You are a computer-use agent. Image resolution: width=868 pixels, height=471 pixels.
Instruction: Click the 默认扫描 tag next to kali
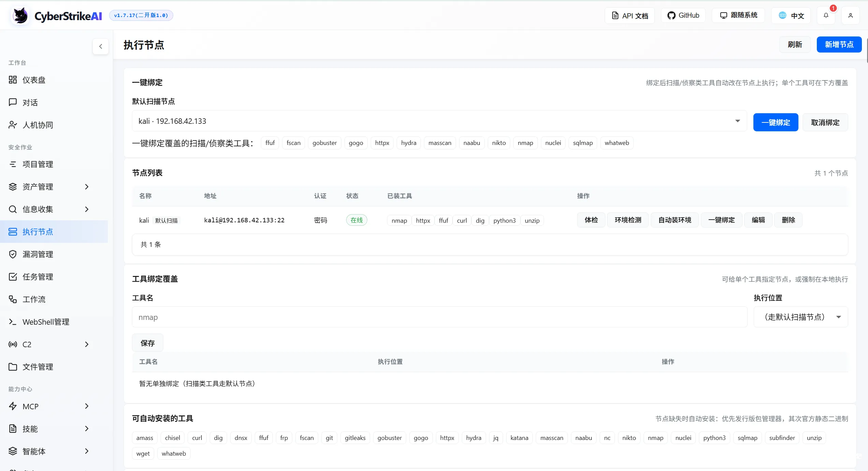[166, 221]
